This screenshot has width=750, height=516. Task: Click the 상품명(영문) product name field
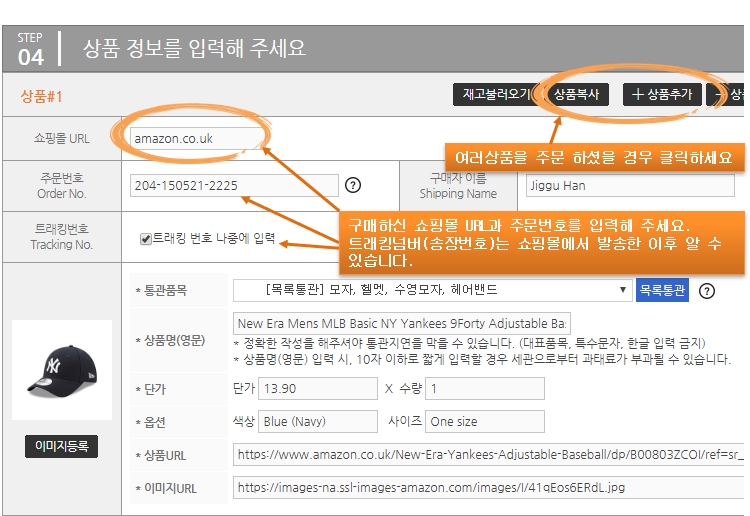402,324
